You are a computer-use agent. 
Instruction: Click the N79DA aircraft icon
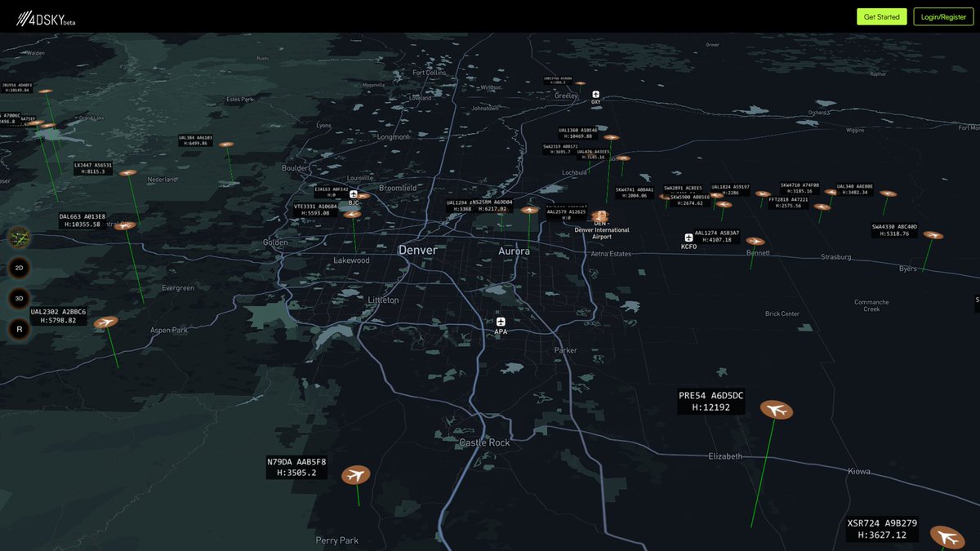pos(355,473)
